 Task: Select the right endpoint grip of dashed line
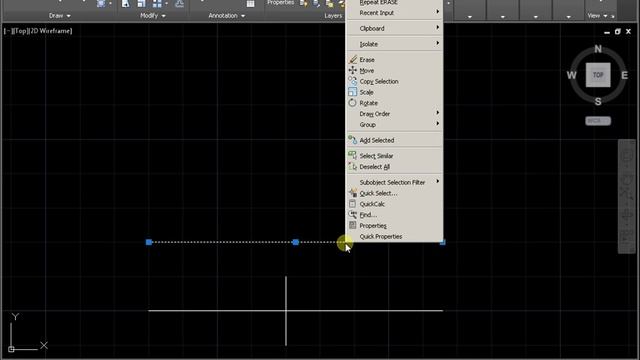[442, 242]
